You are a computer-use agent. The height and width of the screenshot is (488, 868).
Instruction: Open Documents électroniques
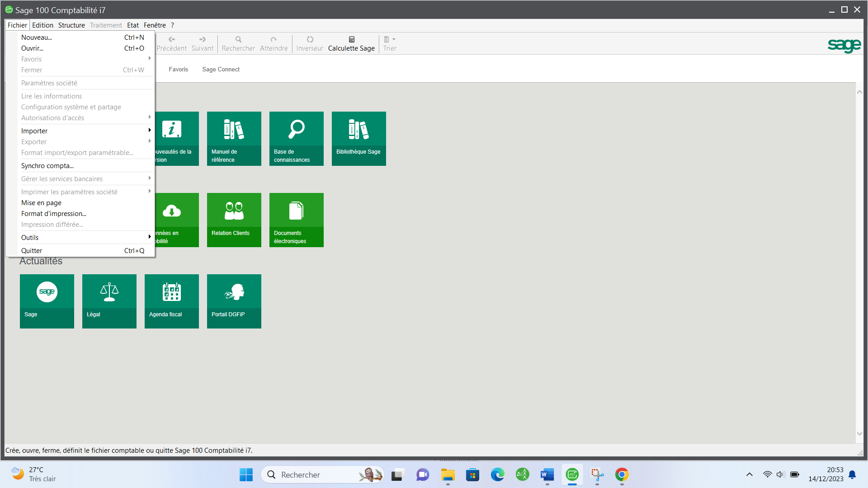click(x=296, y=220)
